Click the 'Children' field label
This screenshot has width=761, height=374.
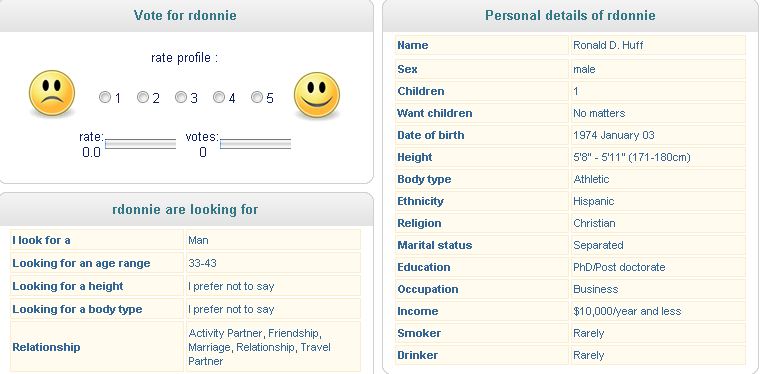point(421,91)
